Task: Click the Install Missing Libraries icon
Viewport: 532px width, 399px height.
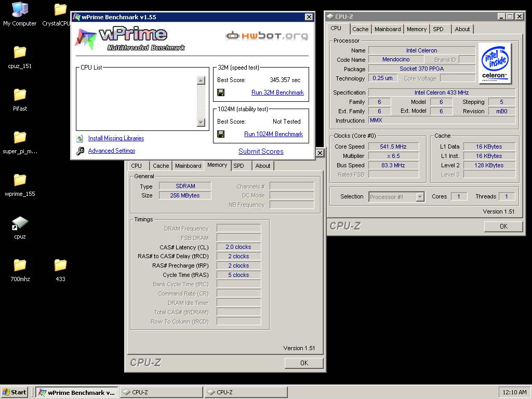Action: [x=80, y=138]
